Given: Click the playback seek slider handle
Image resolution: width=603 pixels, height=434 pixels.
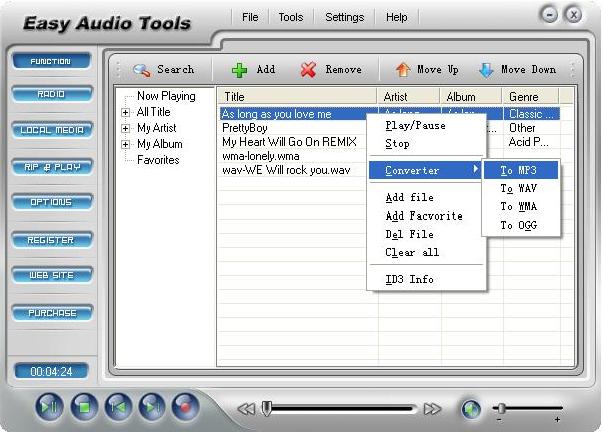Looking at the screenshot, I should point(266,409).
